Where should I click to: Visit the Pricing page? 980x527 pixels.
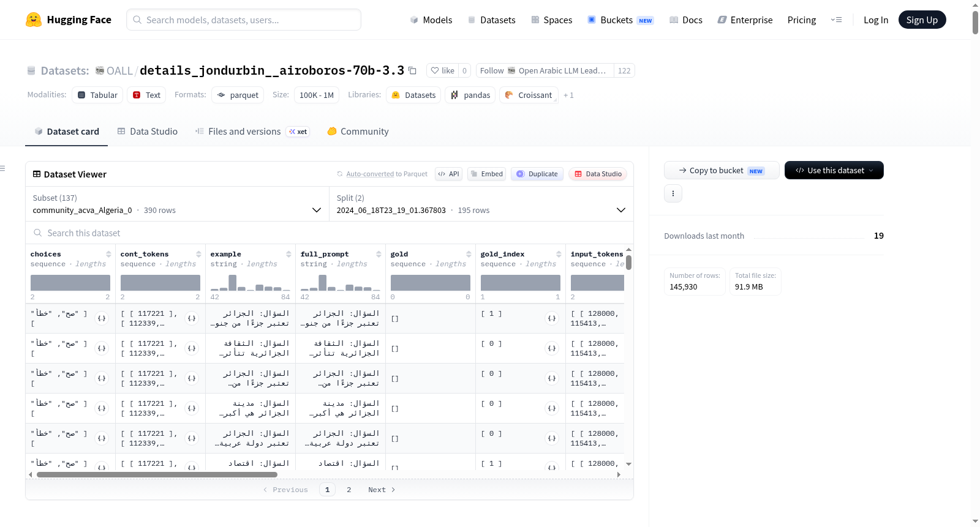(802, 20)
